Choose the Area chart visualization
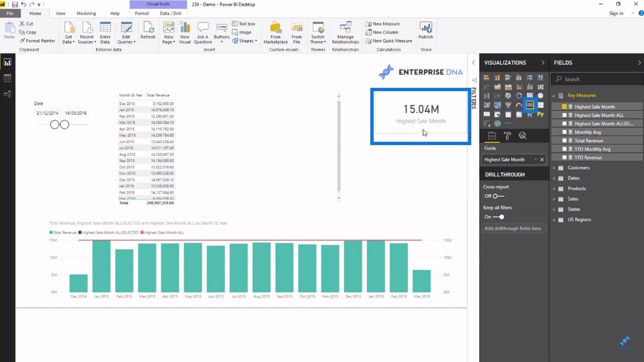644x362 pixels. click(497, 87)
